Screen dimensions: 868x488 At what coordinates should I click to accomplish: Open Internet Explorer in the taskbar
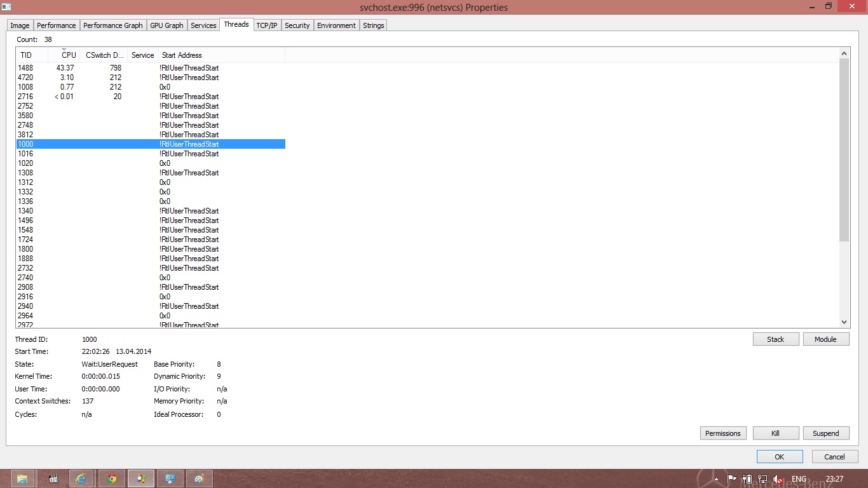pyautogui.click(x=81, y=478)
